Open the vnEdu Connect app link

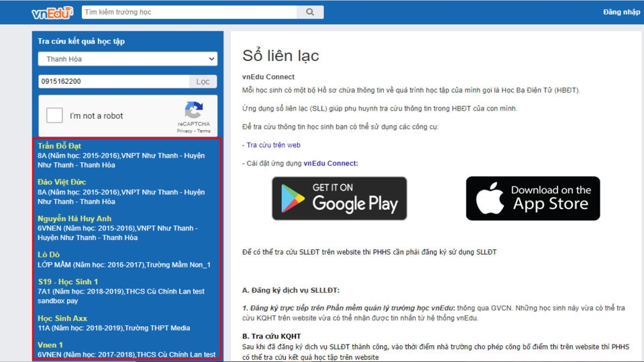pyautogui.click(x=331, y=163)
